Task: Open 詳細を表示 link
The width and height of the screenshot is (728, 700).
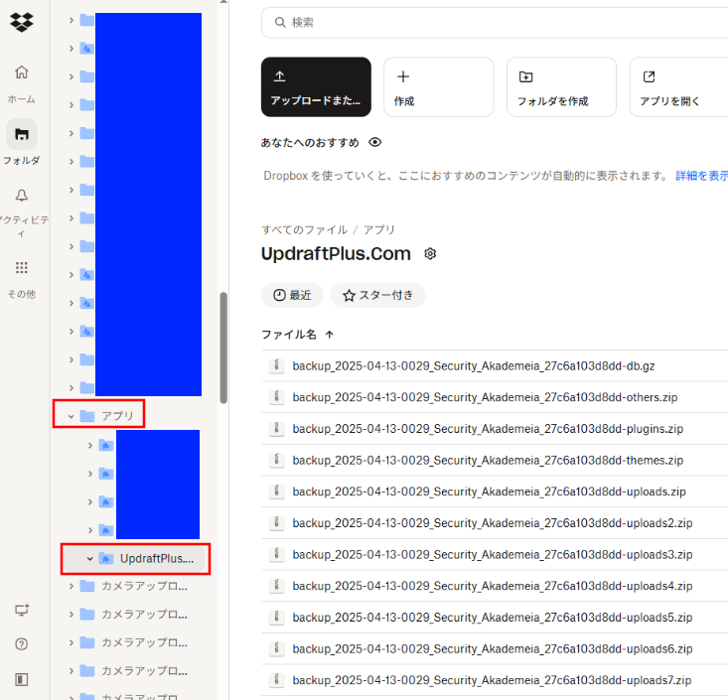Action: 701,176
